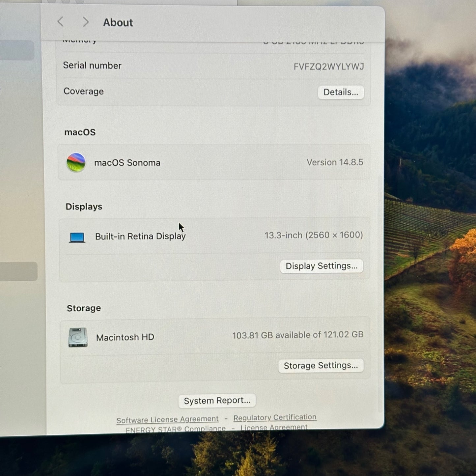Open the Software License Agreement link
This screenshot has height=476, width=476.
167,419
